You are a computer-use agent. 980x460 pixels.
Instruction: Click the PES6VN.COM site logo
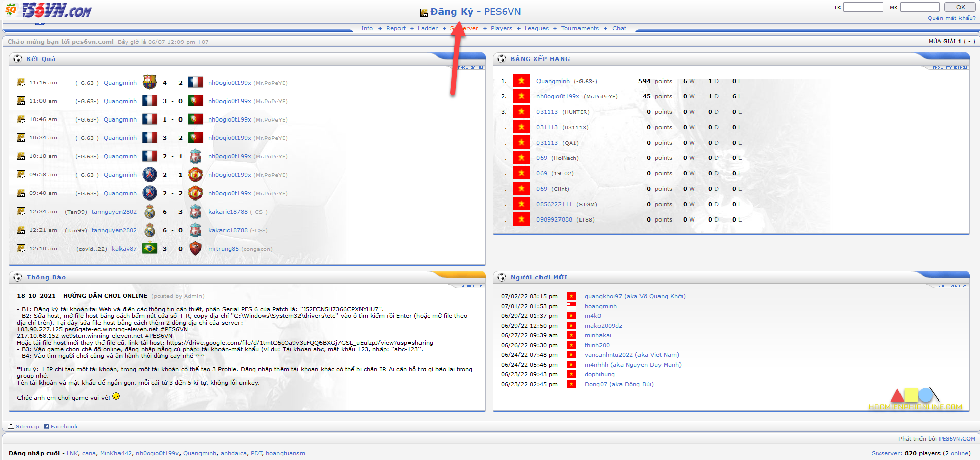tap(49, 10)
